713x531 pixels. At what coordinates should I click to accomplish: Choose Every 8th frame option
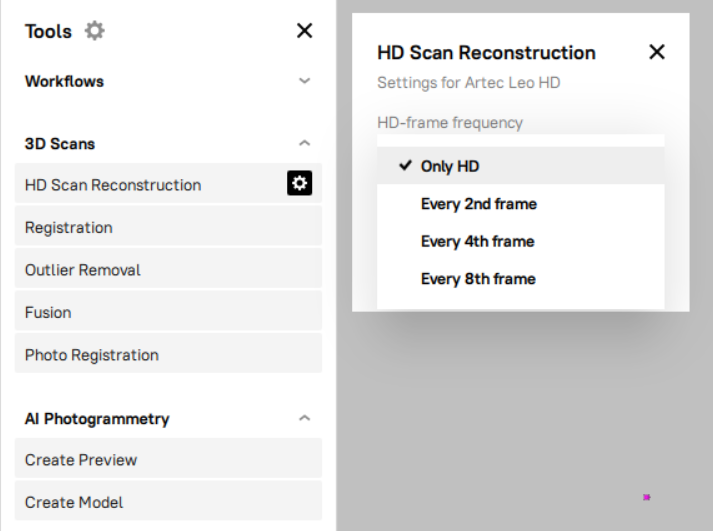click(x=521, y=279)
